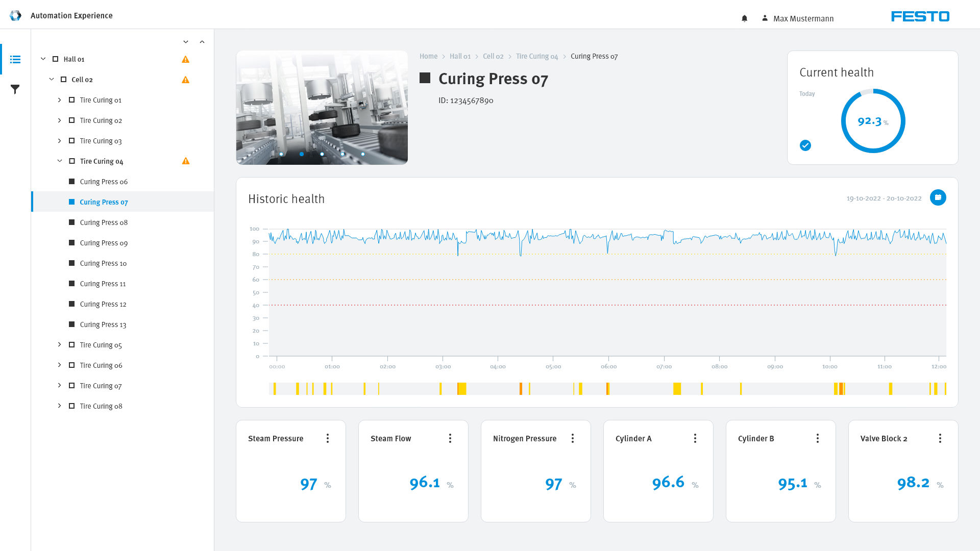Click the filter funnel sidebar icon

(15, 89)
